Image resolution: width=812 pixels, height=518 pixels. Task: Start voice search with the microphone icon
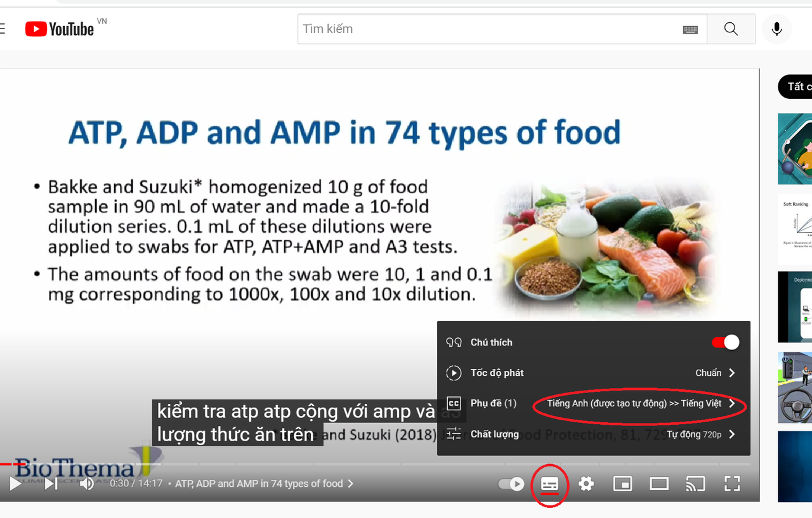pyautogui.click(x=776, y=29)
